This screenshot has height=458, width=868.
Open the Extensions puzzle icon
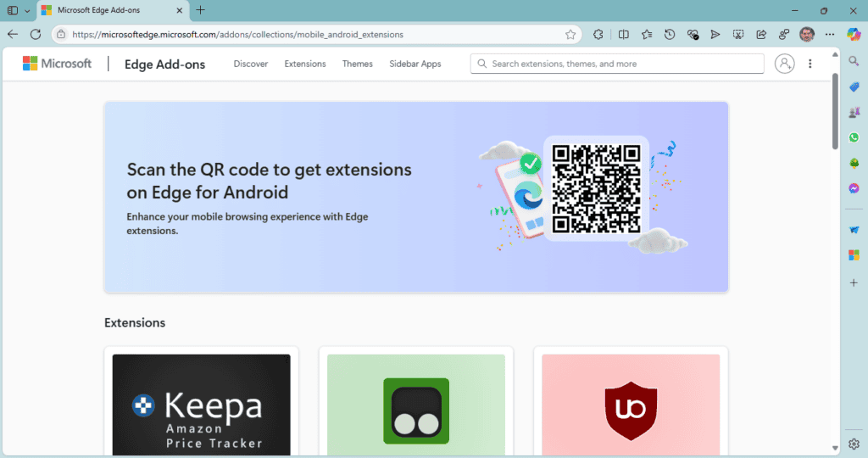tap(598, 34)
